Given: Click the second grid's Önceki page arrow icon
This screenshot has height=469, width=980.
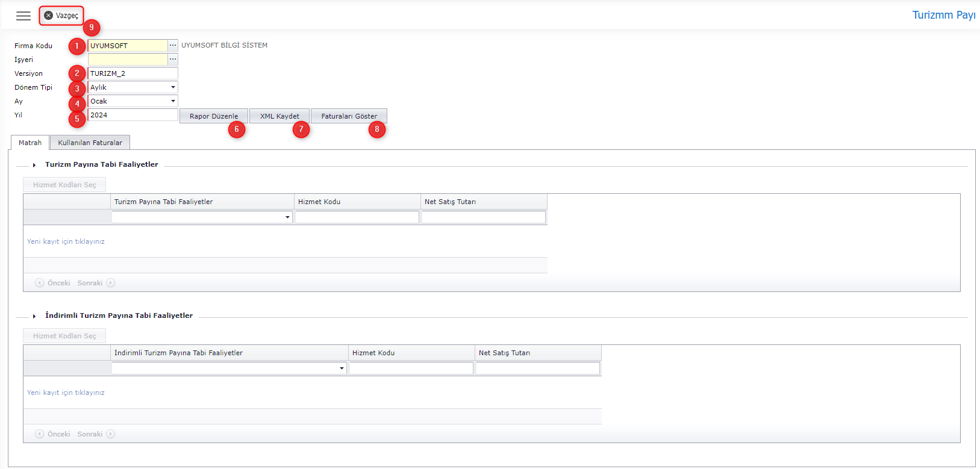Looking at the screenshot, I should pos(39,434).
